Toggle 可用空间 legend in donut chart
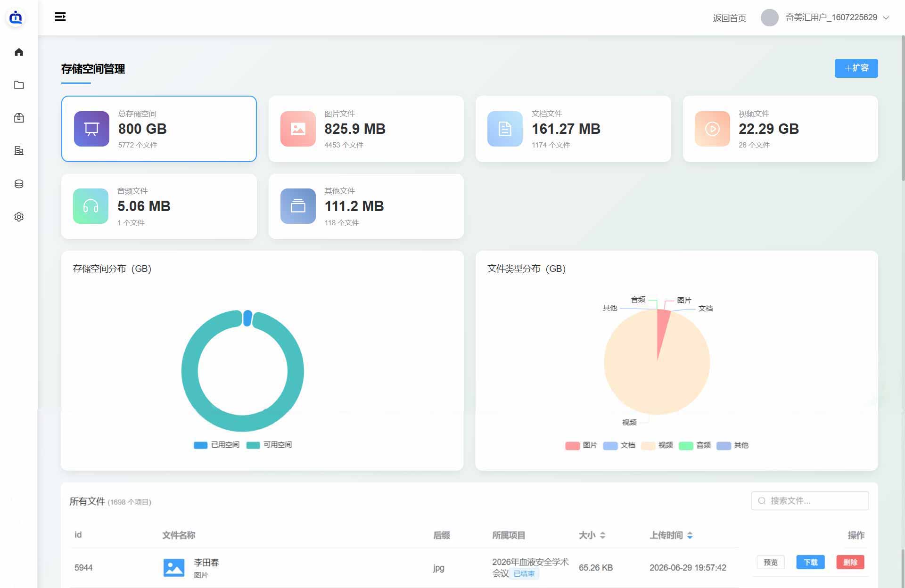This screenshot has height=588, width=905. tap(269, 445)
